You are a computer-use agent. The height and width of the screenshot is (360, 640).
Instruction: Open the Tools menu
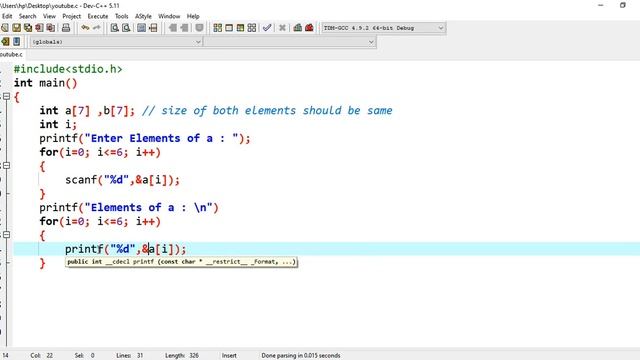tap(122, 16)
